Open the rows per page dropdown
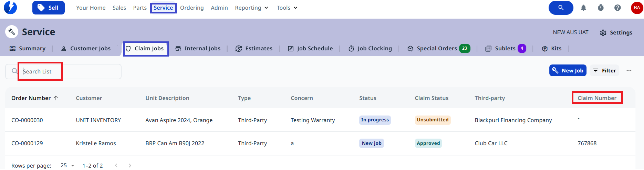 67,166
